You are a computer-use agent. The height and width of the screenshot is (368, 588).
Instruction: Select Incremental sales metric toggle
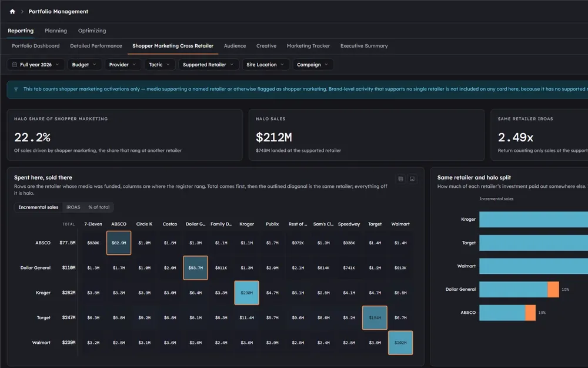click(38, 207)
